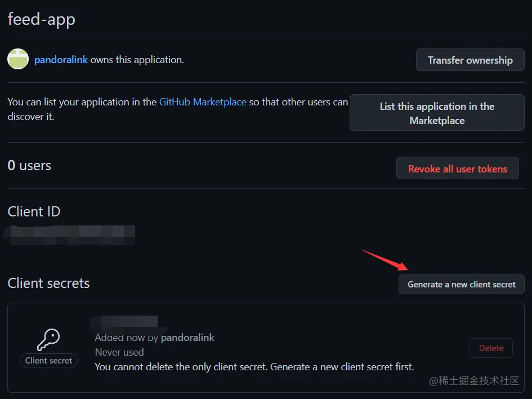Click the Client secret label badge
Screen dimensions: 532x399
pyautogui.click(x=48, y=361)
